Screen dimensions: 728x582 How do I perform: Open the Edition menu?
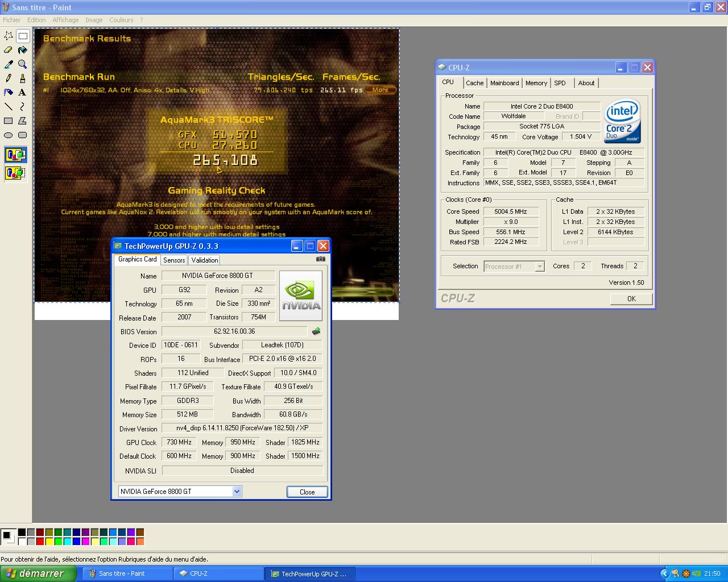[x=36, y=20]
